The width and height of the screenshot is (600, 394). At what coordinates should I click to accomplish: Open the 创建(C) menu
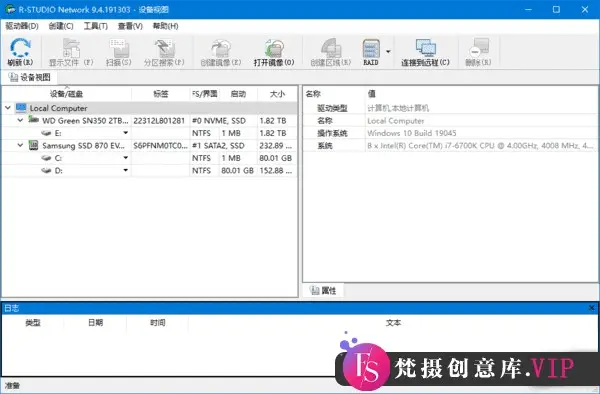click(61, 26)
